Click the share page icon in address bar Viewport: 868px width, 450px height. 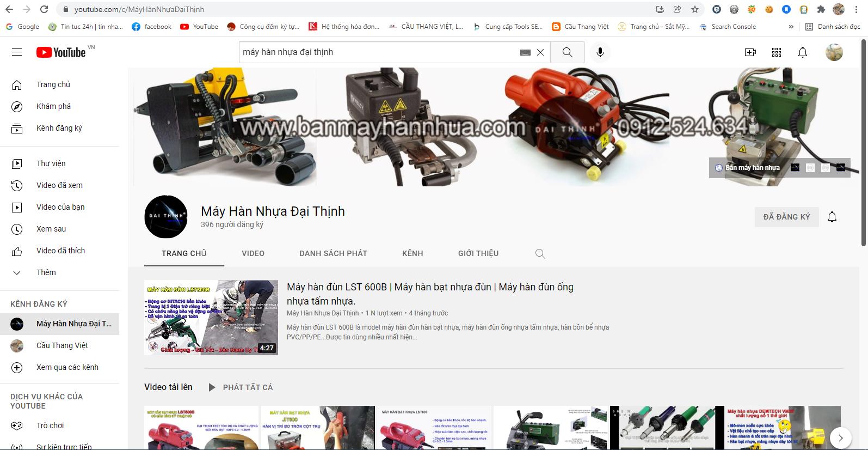click(x=678, y=9)
